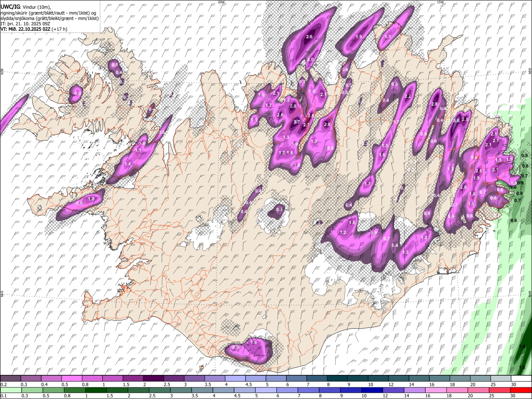Click the '30' label in the upper legend row
532x399 pixels.
(514, 384)
